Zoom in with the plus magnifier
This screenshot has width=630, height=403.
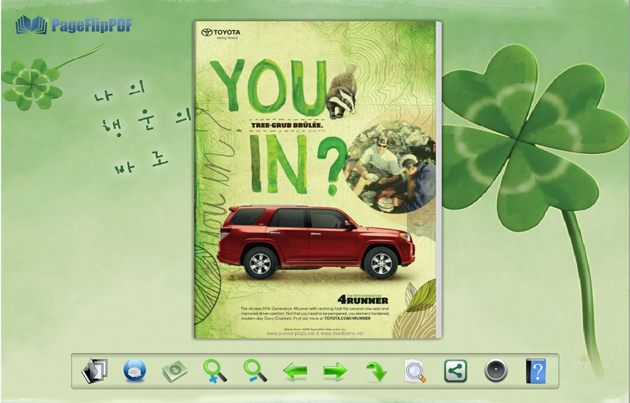point(215,370)
